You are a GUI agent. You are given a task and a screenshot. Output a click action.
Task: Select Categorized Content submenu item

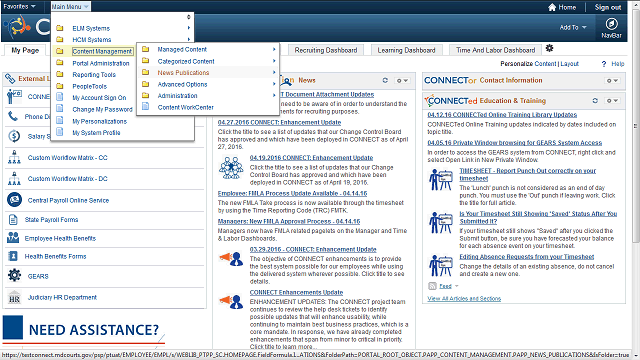[x=186, y=61]
